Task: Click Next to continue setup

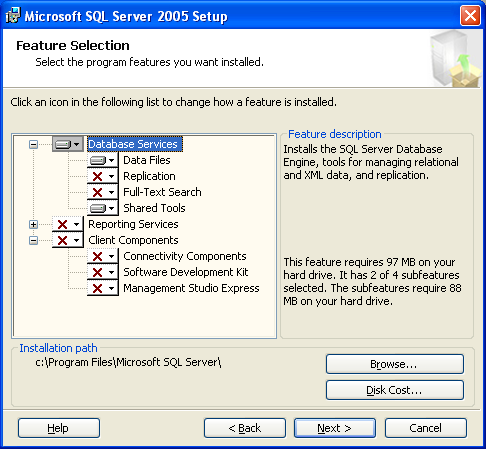Action: 335,428
